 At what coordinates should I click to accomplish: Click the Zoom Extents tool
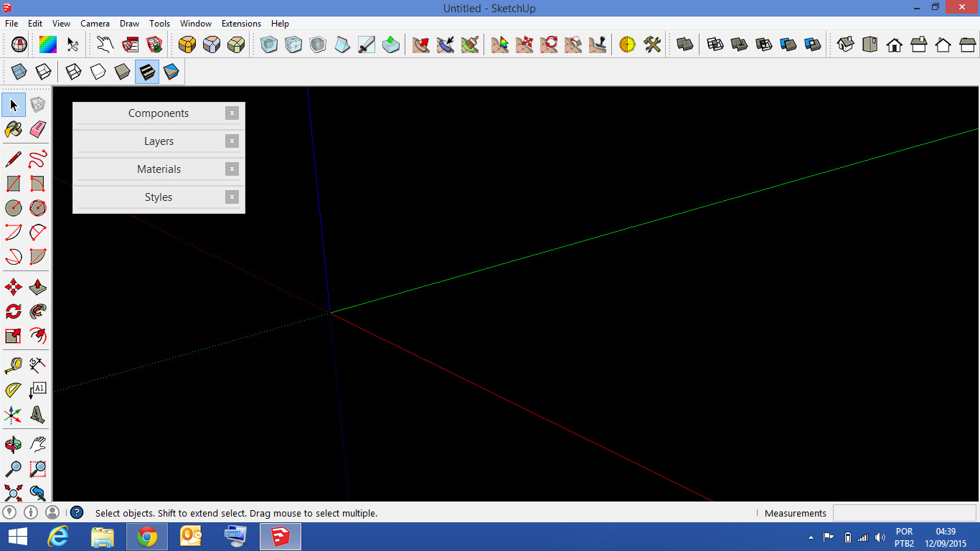13,493
